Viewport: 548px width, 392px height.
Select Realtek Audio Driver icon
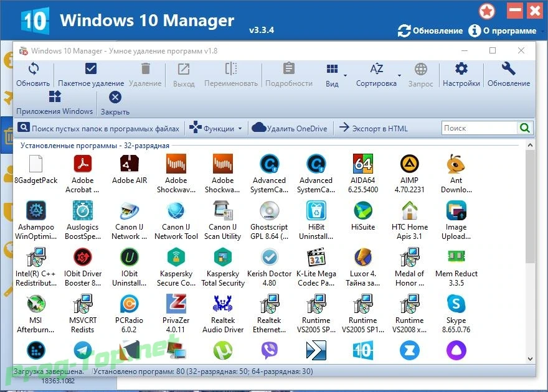[223, 304]
